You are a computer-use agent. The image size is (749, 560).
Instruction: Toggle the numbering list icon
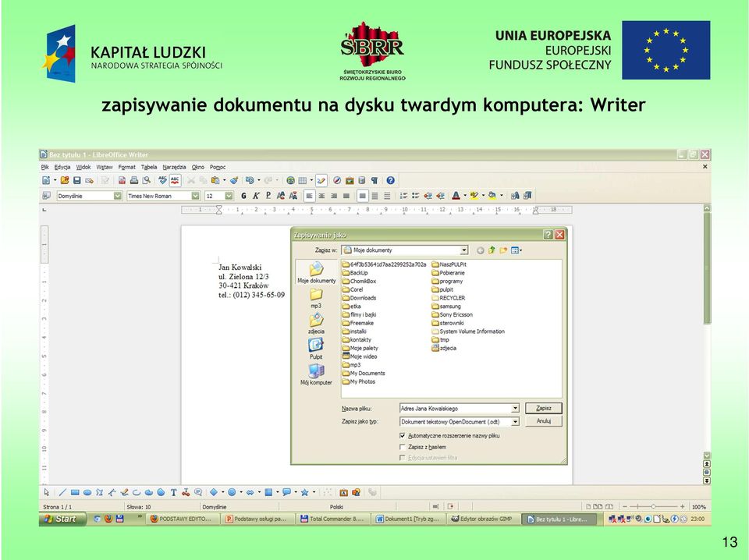point(403,196)
